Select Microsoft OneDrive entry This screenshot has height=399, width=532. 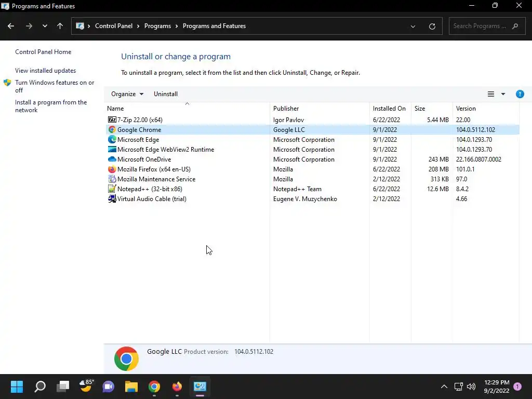point(312,159)
